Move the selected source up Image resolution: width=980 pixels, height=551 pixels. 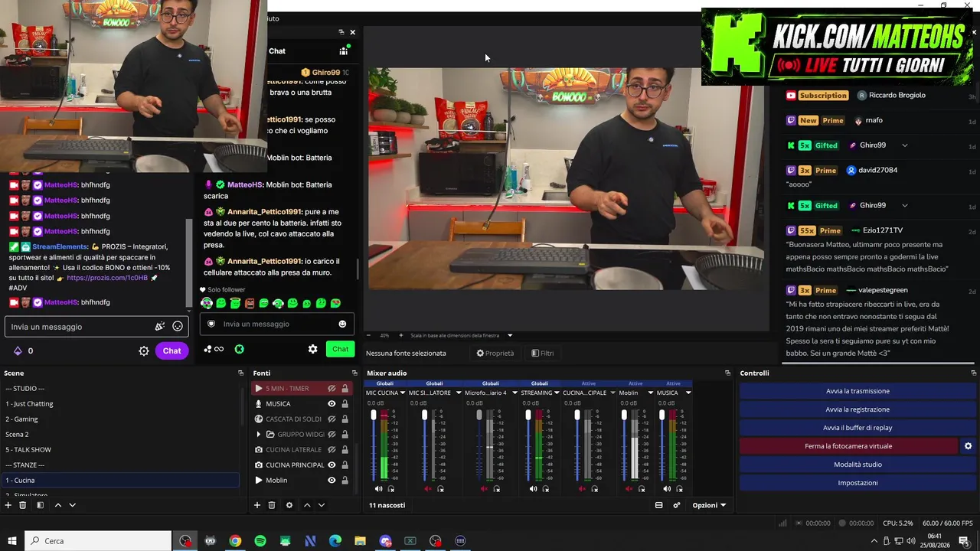[307, 505]
